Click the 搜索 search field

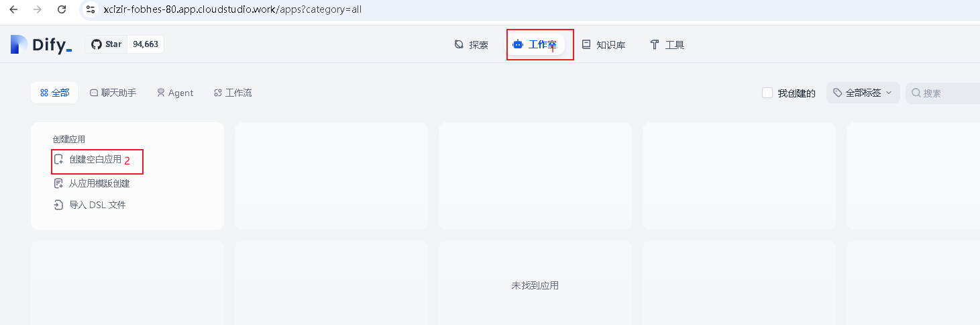coord(946,93)
